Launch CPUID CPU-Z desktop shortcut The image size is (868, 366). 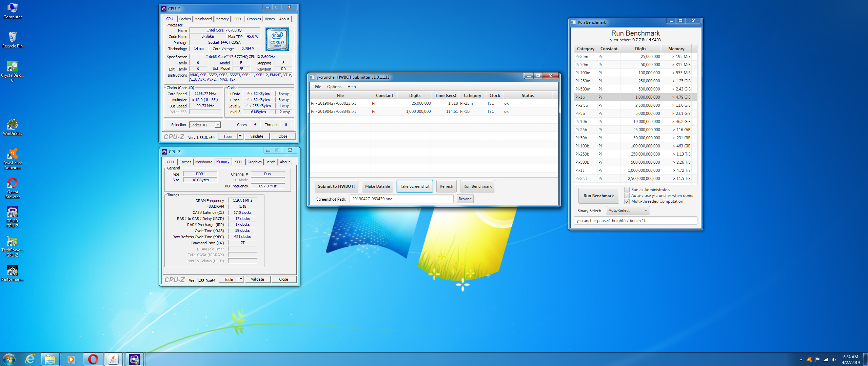(13, 217)
